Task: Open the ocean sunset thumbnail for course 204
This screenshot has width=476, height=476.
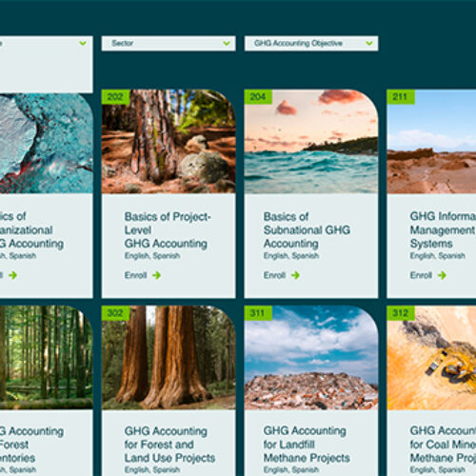Action: [311, 142]
